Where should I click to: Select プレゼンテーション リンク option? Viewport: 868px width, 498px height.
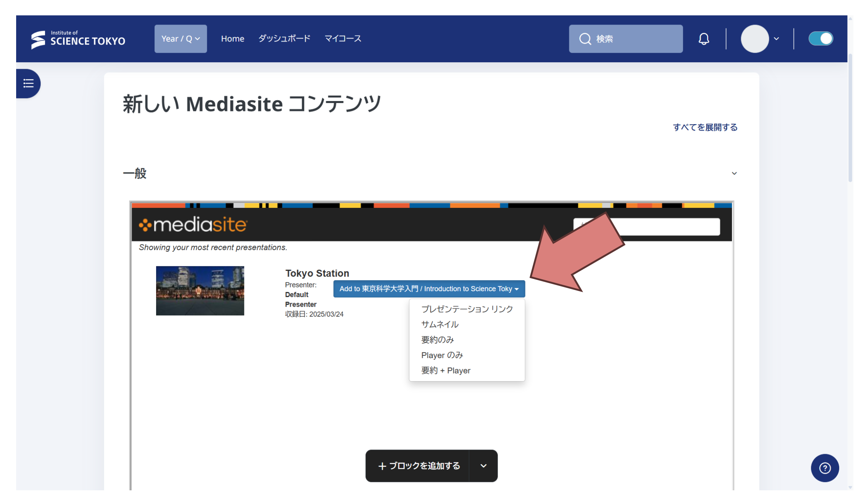(x=467, y=309)
